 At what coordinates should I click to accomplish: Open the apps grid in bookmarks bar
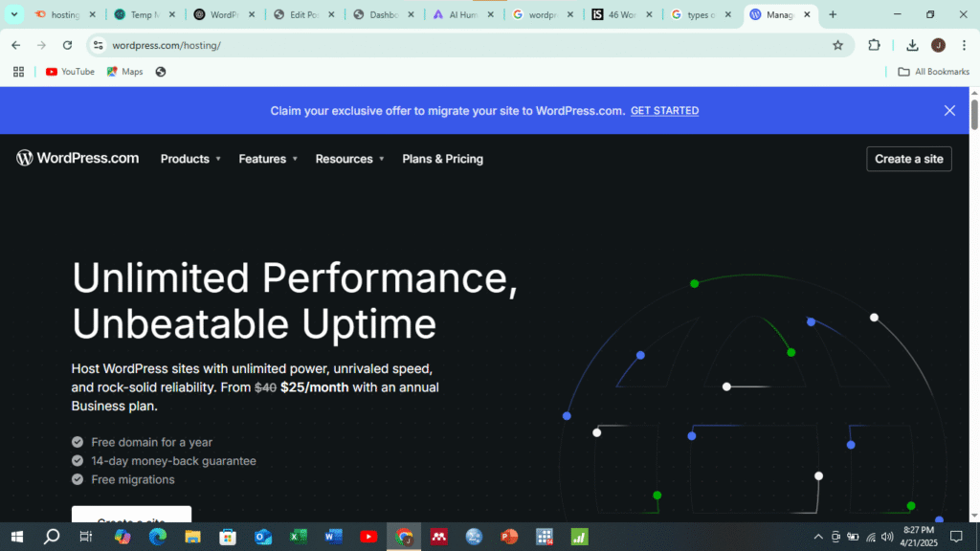pyautogui.click(x=19, y=72)
